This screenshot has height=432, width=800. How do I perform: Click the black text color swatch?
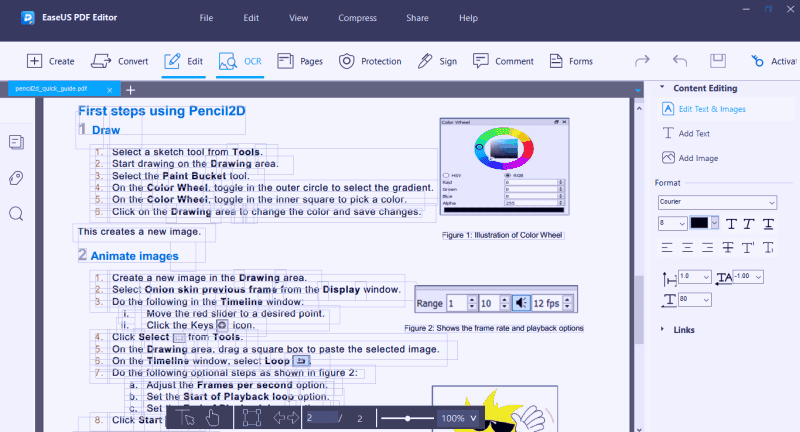tap(699, 223)
